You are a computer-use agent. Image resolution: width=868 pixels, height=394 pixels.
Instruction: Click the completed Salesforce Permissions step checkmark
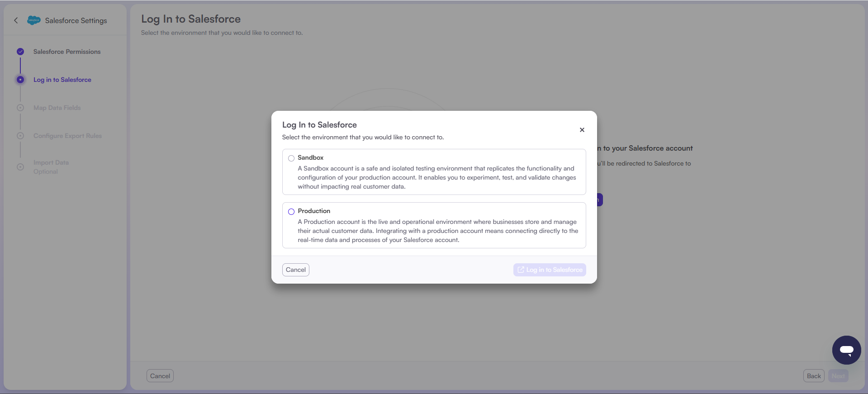pyautogui.click(x=20, y=52)
